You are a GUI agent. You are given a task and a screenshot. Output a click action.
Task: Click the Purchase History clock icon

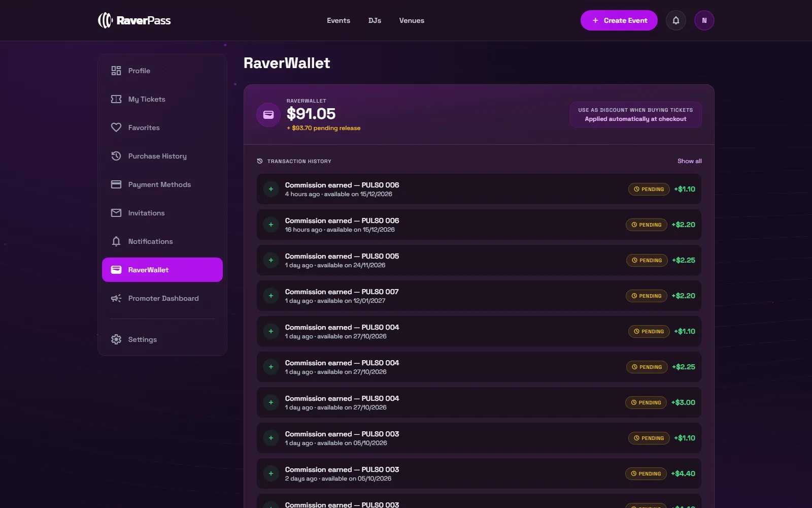tap(116, 156)
